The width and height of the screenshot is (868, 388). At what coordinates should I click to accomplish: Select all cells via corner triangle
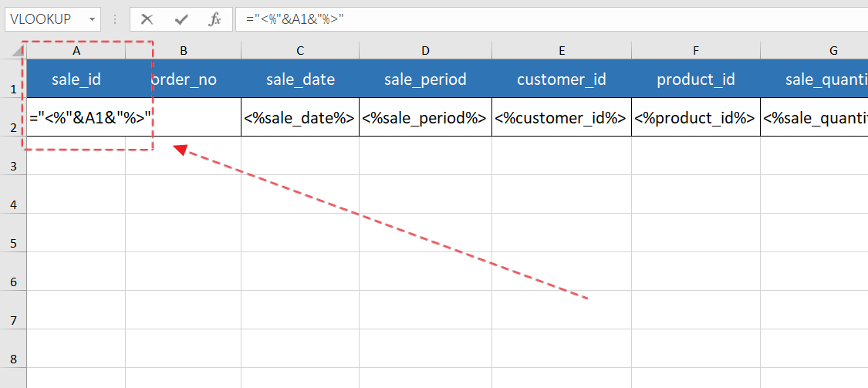(19, 51)
